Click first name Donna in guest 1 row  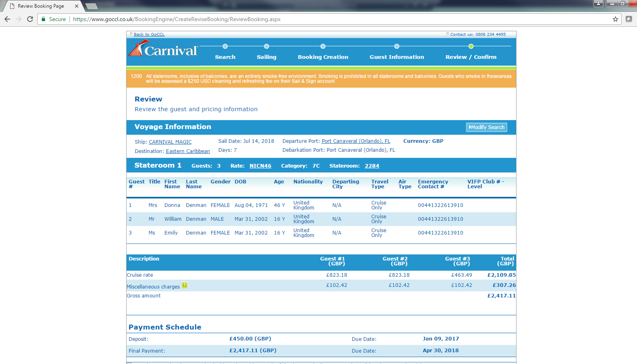pos(172,205)
